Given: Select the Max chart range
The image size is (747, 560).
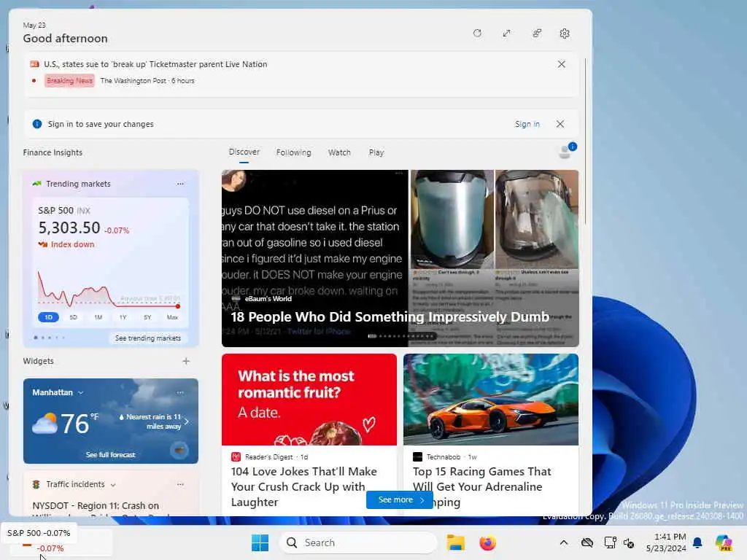Looking at the screenshot, I should (x=172, y=317).
